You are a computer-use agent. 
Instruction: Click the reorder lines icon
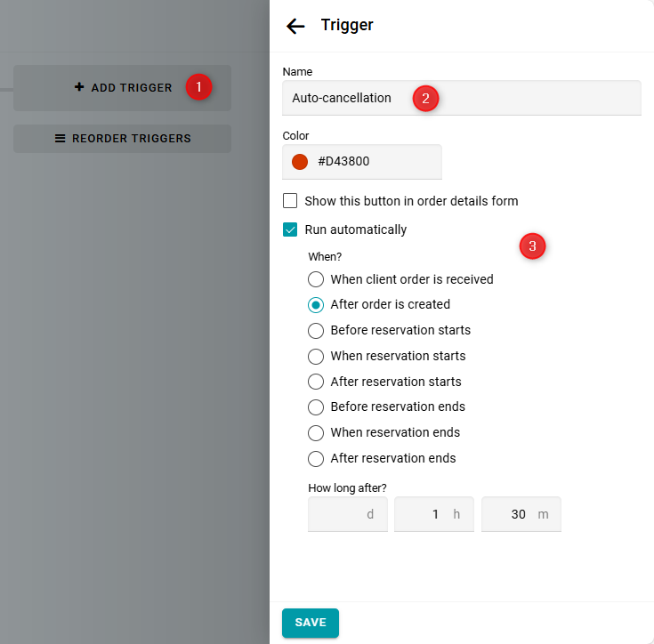(x=61, y=139)
